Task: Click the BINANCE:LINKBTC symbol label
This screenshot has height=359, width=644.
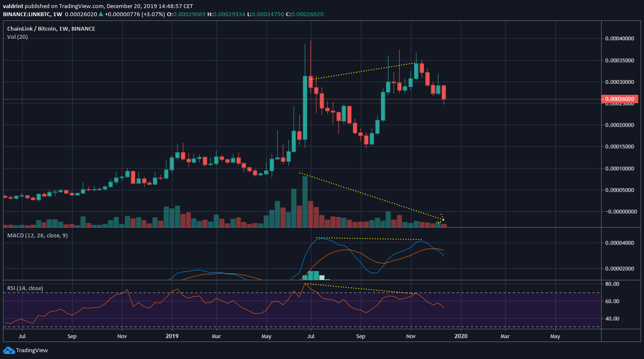Action: tap(26, 14)
